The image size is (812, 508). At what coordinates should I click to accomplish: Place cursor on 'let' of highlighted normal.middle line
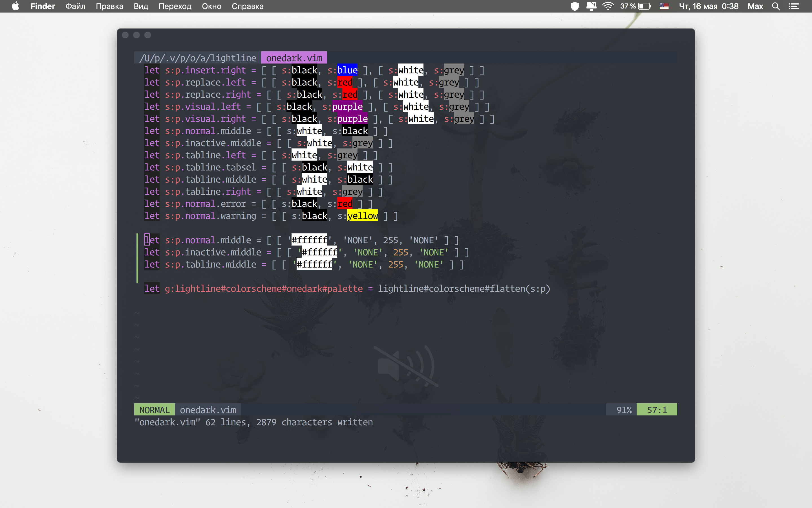pyautogui.click(x=152, y=240)
